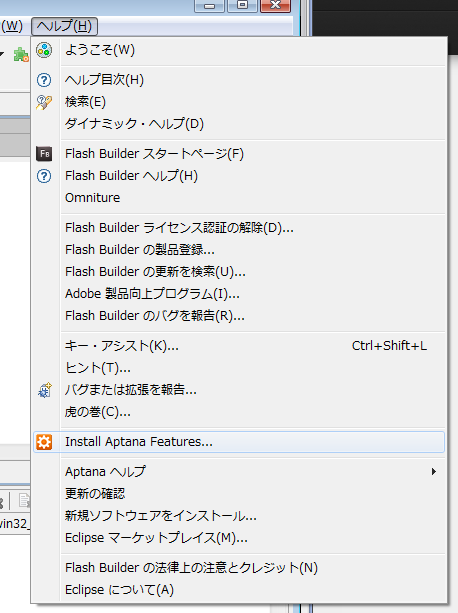The image size is (458, 613).
Task: Select バグまたは拡張を報告... entry
Action: 239,390
